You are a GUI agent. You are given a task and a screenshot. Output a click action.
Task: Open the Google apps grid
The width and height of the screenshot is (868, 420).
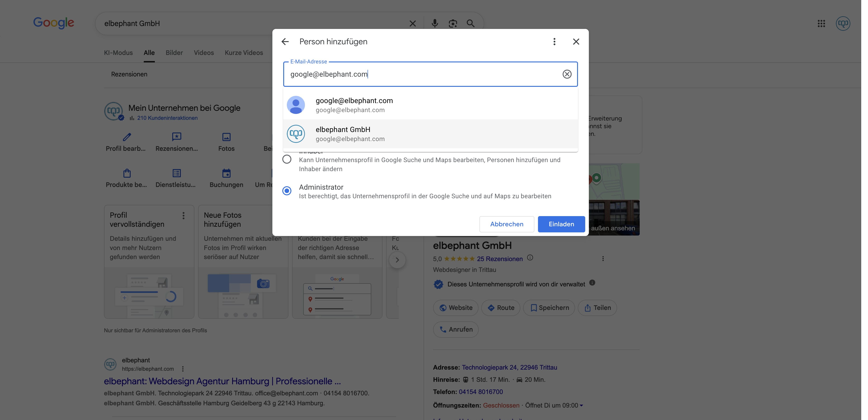(821, 23)
